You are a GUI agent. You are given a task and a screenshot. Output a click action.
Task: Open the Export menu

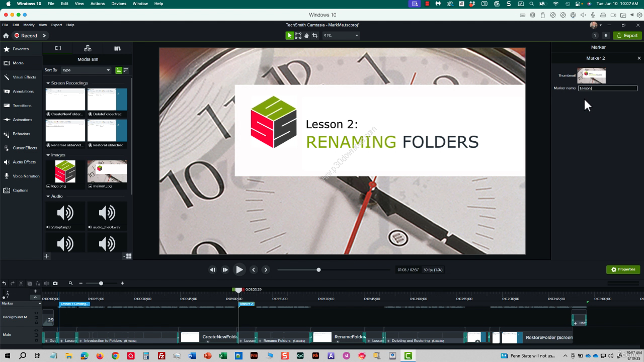(x=56, y=25)
